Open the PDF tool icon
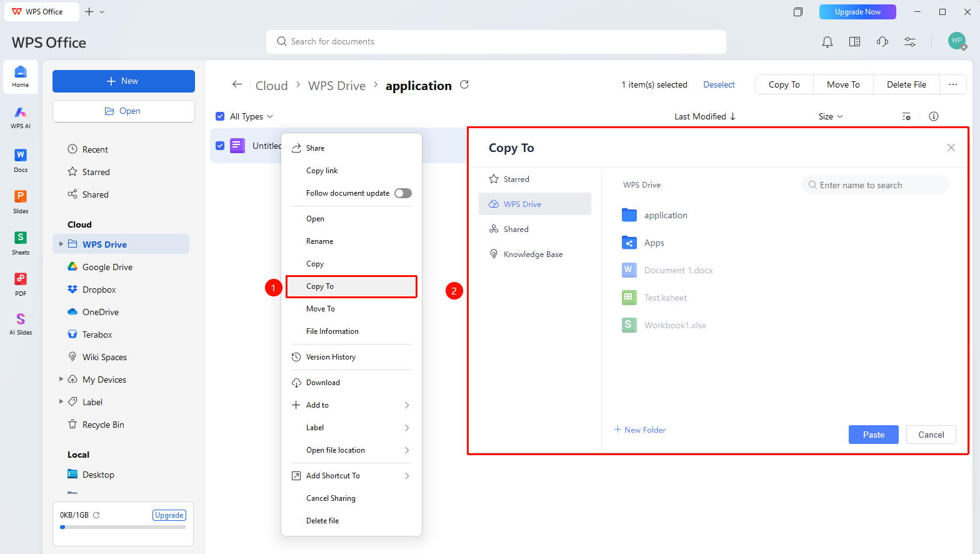This screenshot has height=554, width=980. coord(21,284)
